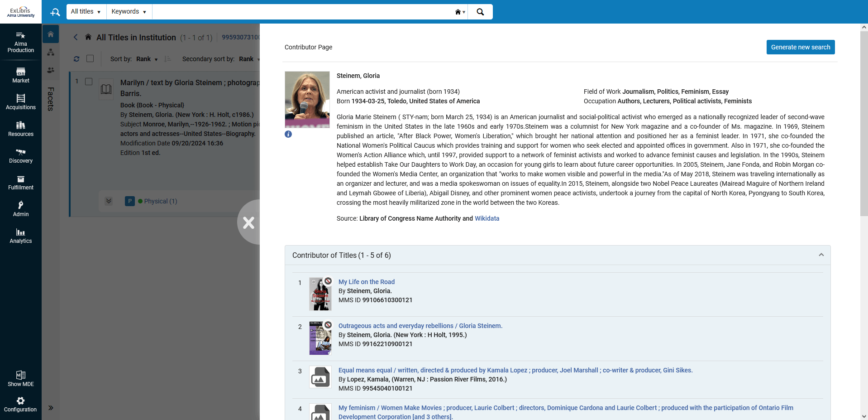Viewport: 868px width, 420px height.
Task: Collapse the Contributor of Titles section
Action: click(821, 255)
